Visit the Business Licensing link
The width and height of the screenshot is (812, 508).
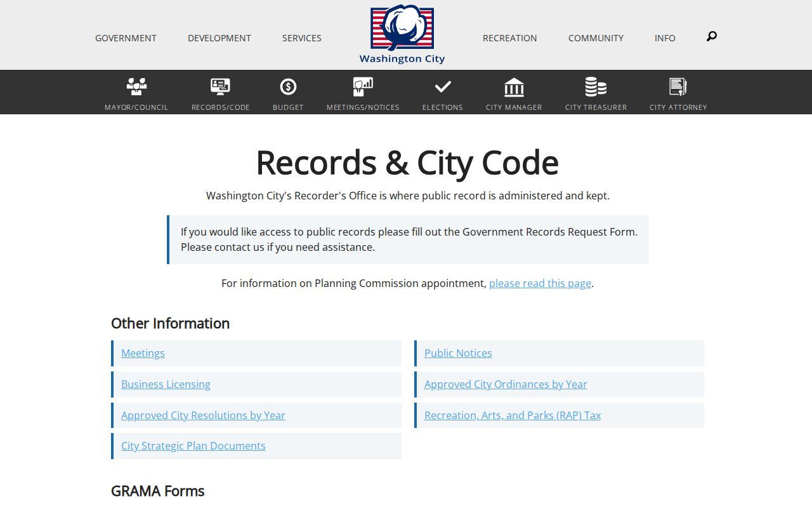[x=166, y=384]
